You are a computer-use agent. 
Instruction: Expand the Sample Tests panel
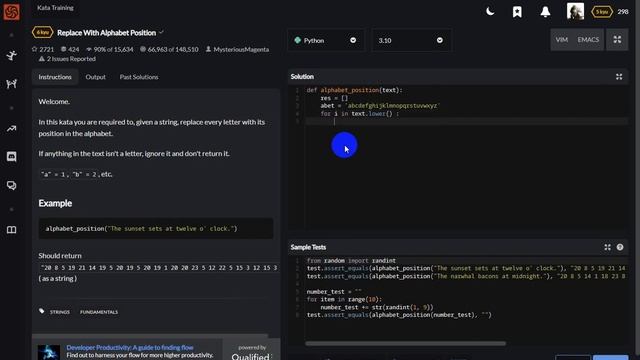click(607, 247)
